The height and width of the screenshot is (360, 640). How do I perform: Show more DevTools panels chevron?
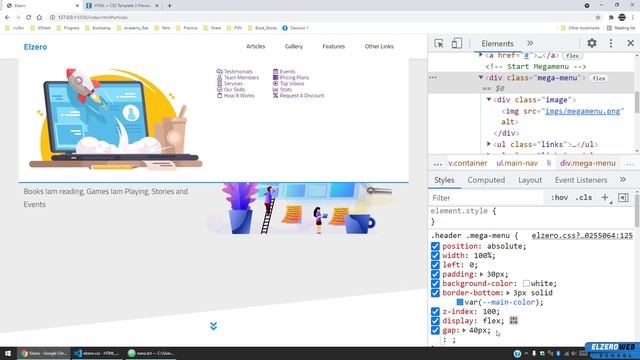tap(530, 43)
